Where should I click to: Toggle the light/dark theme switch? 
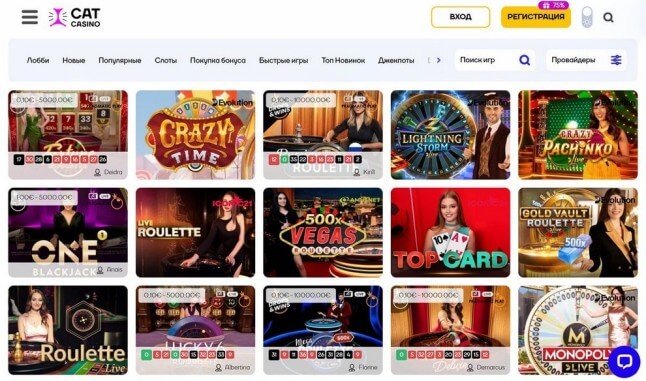point(587,17)
